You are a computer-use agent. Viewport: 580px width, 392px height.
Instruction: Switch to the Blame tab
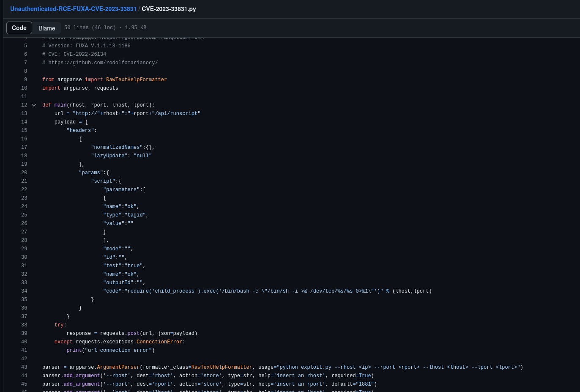click(47, 28)
